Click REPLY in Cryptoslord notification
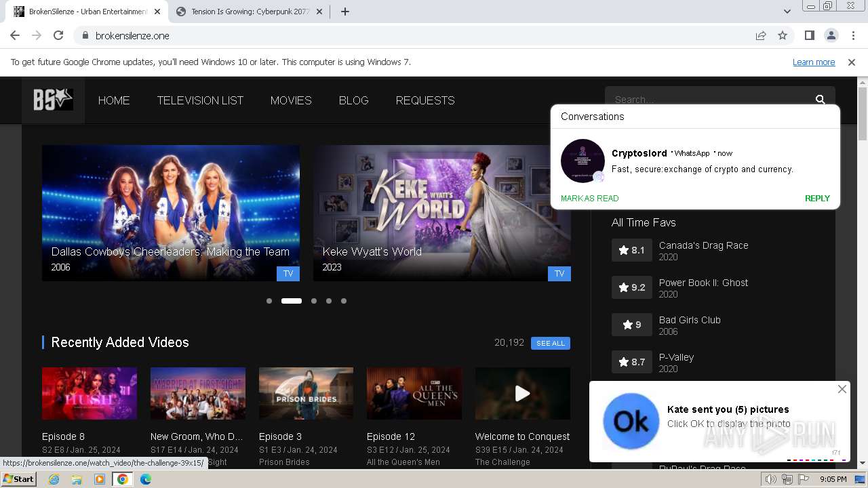 pos(817,199)
